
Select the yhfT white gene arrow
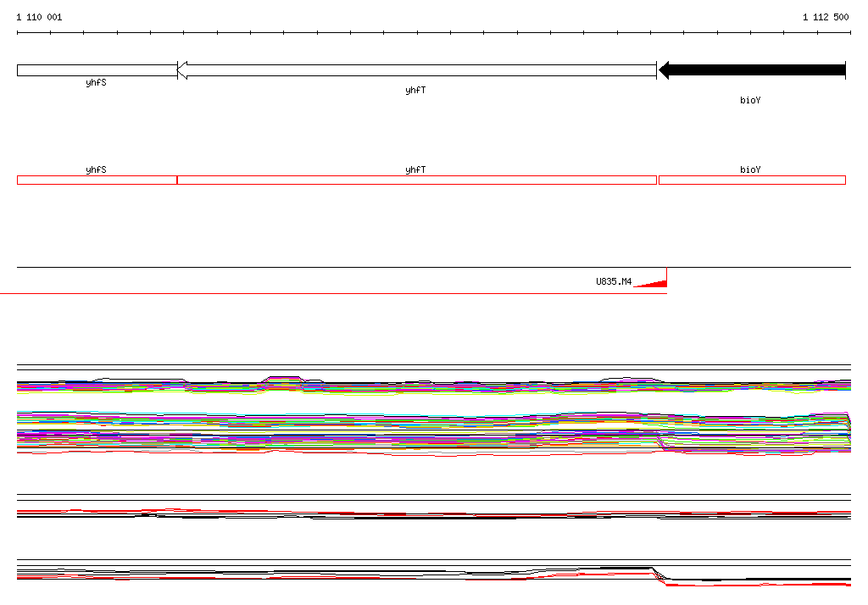(x=417, y=70)
